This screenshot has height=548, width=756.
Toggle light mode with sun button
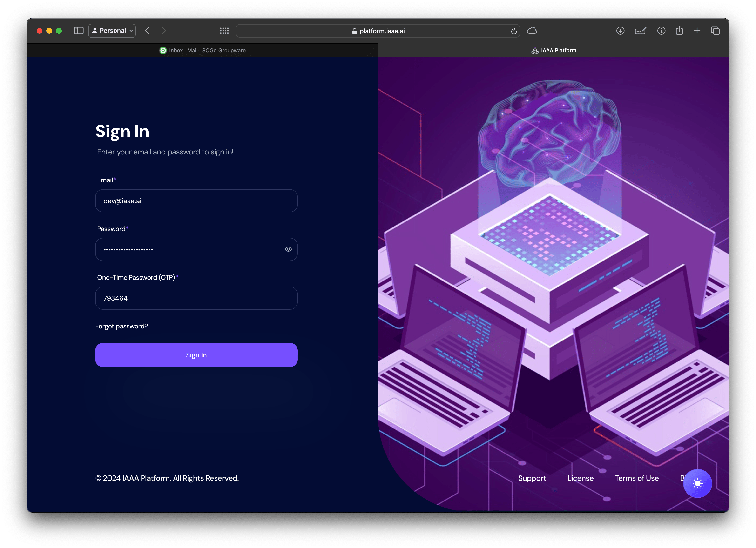coord(697,483)
